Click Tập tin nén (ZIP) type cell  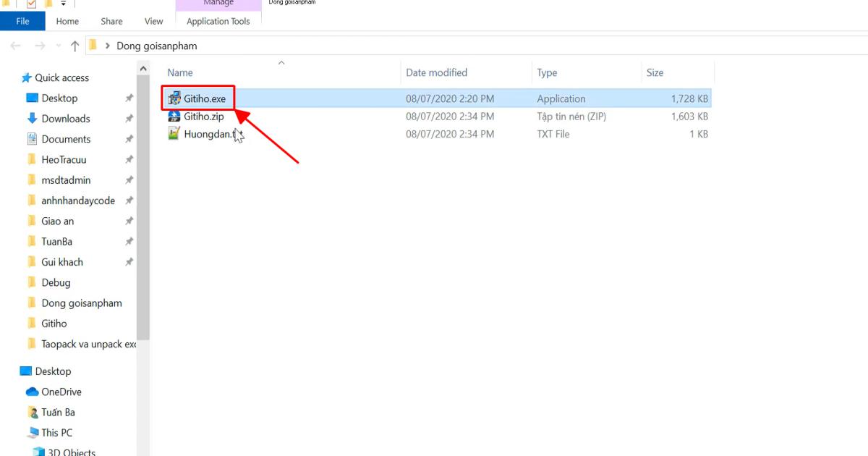[x=571, y=116]
